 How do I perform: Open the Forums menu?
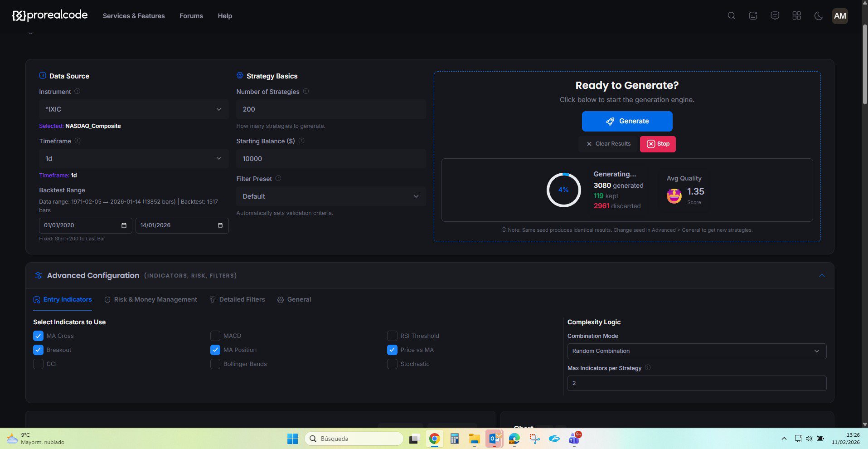point(191,16)
